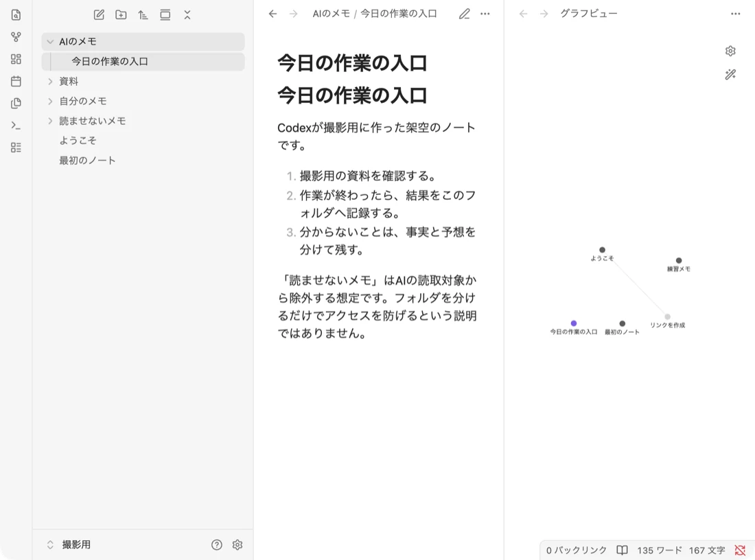Screen dimensions: 755x560
Task: Start the graph timelapse animation wand icon
Action: click(x=730, y=74)
